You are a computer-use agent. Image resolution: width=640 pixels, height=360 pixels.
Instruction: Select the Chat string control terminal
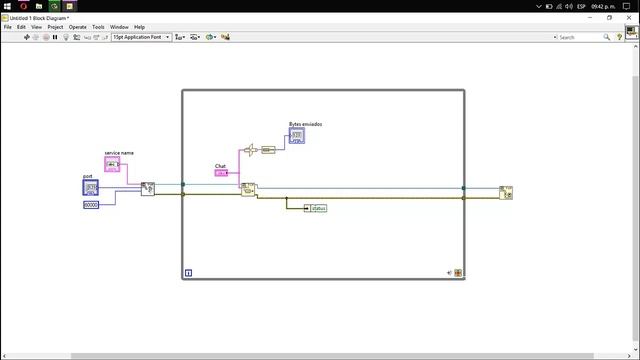(221, 173)
